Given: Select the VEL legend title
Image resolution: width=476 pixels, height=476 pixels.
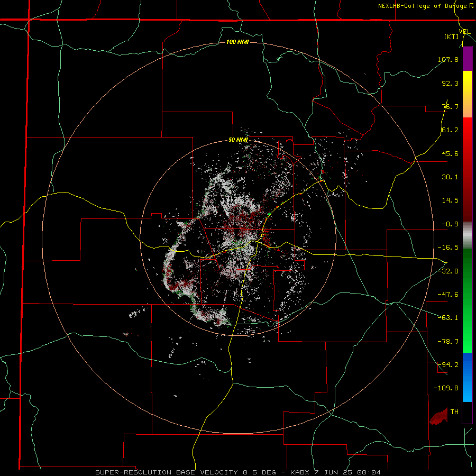Looking at the screenshot, I should [x=464, y=32].
